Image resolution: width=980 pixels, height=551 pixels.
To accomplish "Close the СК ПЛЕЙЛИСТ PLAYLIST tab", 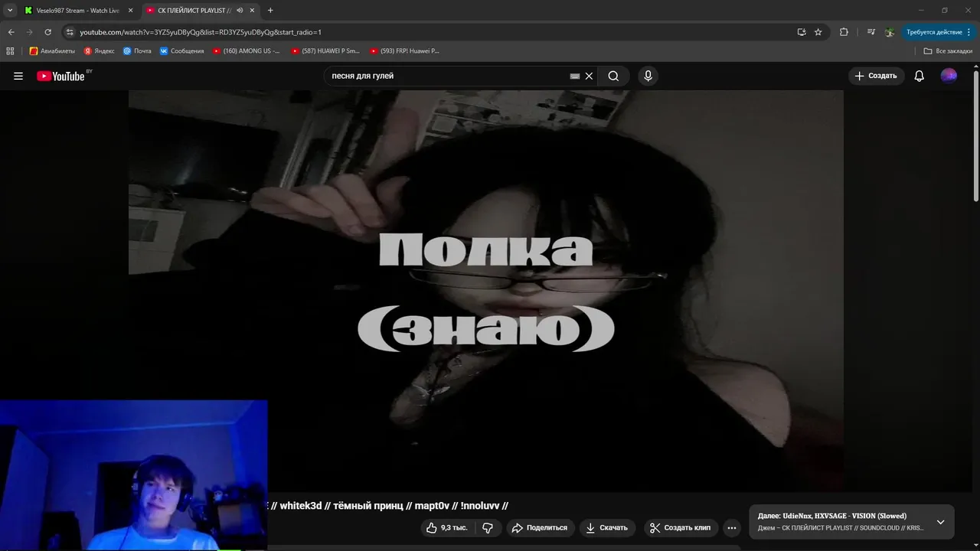I will [x=253, y=11].
